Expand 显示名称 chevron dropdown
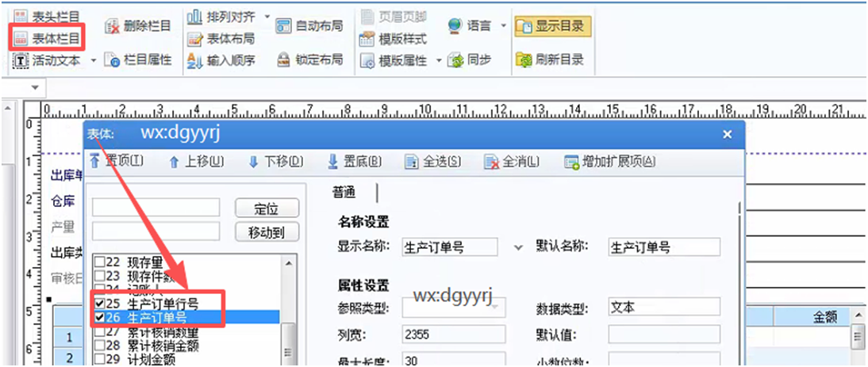Viewport: 868px width, 367px height. [518, 247]
